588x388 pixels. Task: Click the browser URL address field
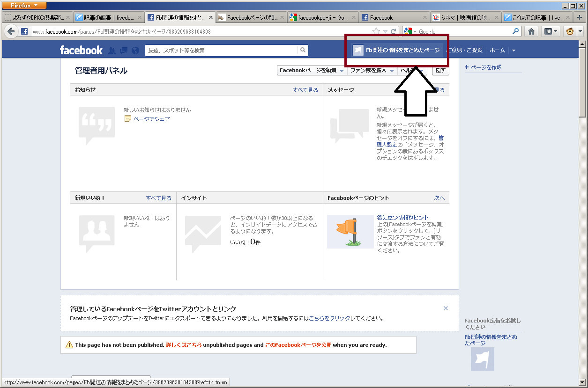[x=201, y=31]
